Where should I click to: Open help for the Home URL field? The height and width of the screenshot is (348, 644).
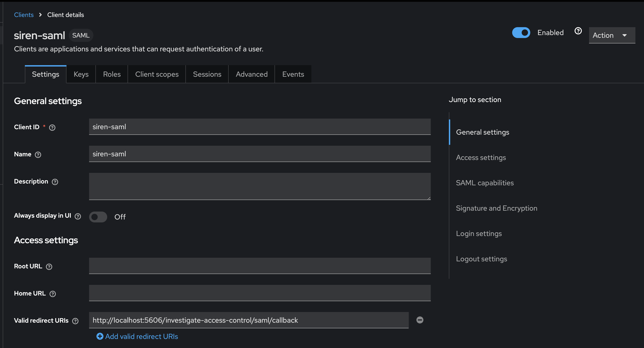(52, 294)
